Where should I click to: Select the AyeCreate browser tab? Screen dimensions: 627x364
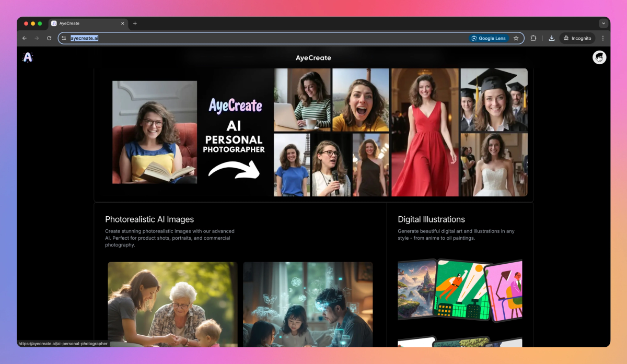coord(88,24)
